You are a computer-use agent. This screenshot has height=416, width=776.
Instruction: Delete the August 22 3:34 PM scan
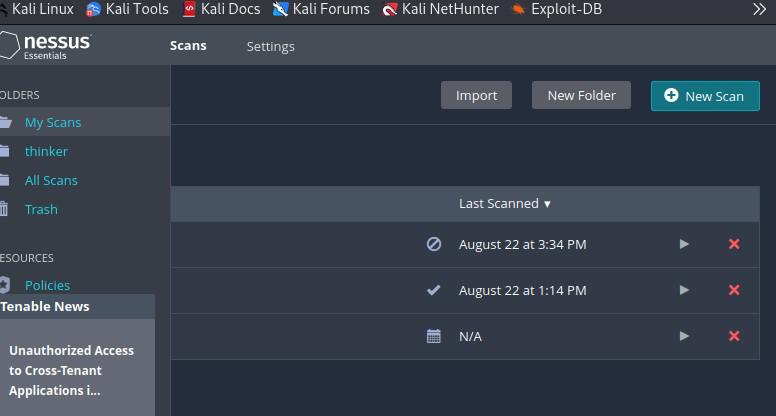(734, 244)
